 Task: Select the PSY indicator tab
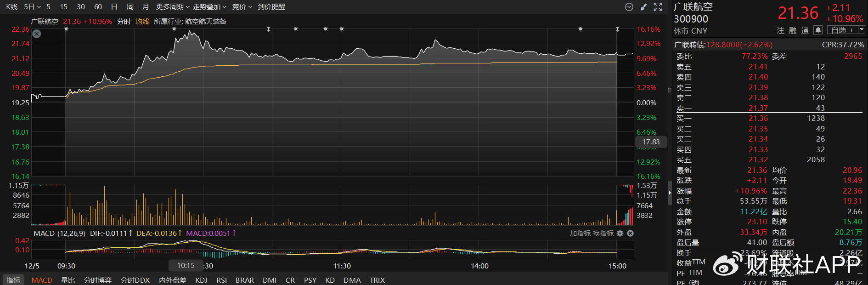(310, 280)
